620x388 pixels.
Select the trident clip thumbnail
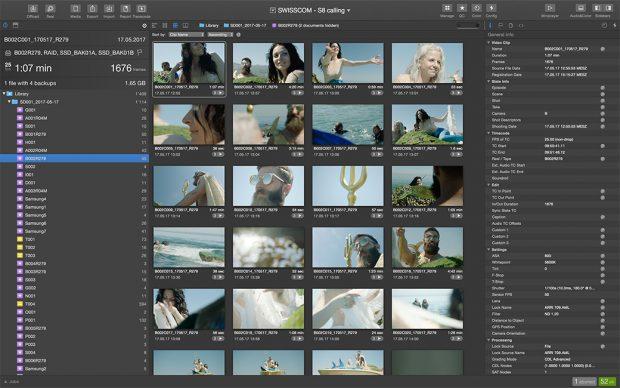pos(348,186)
